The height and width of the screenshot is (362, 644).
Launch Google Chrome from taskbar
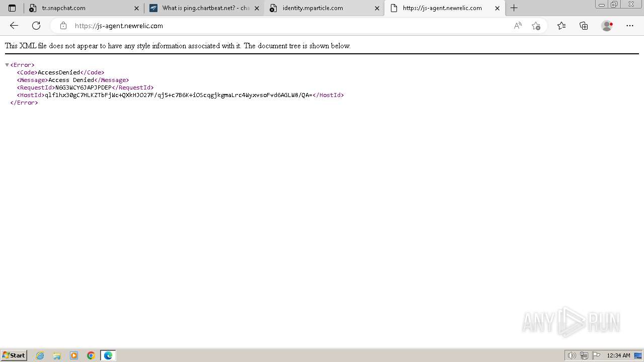[91, 355]
